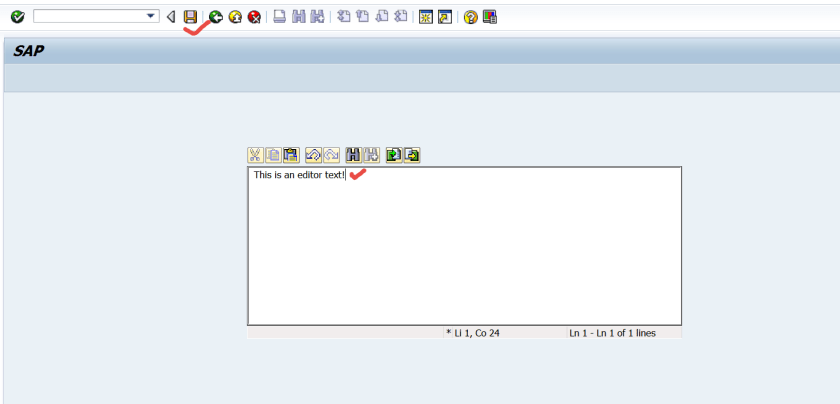Screen dimensions: 840x404
Task: Go back with the green Back icon
Action: pyautogui.click(x=215, y=17)
